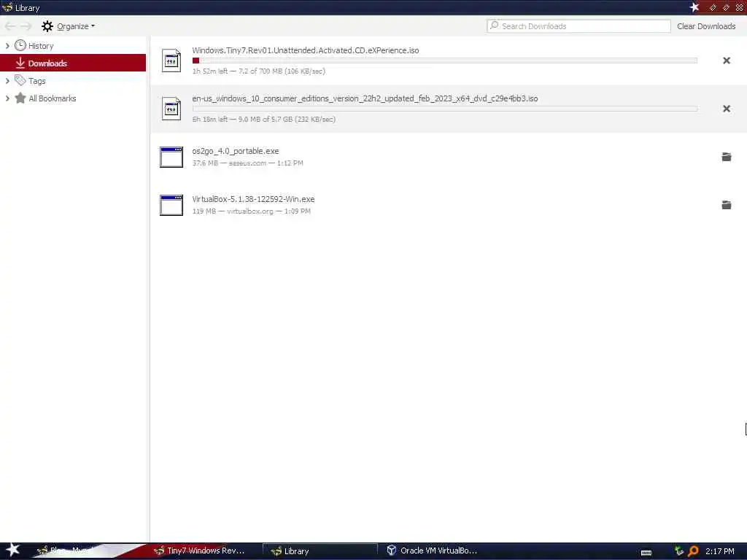Click the os2go_4.0_portable.exe program icon

(x=171, y=157)
